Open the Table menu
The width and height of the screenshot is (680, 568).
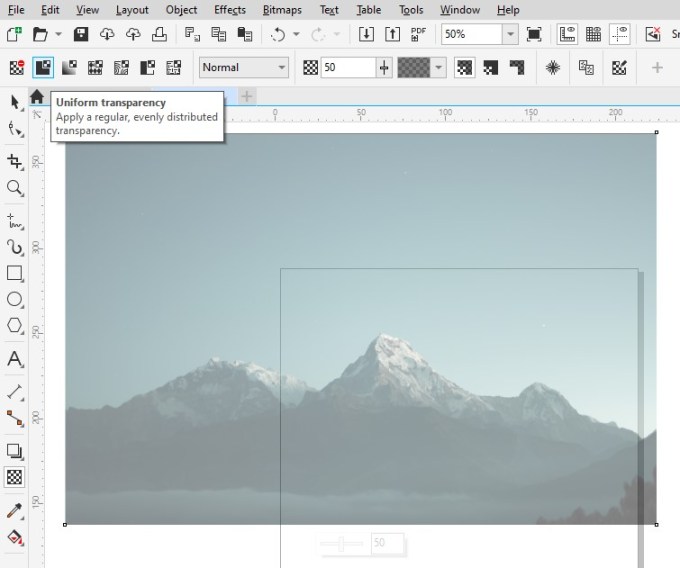[x=369, y=10]
